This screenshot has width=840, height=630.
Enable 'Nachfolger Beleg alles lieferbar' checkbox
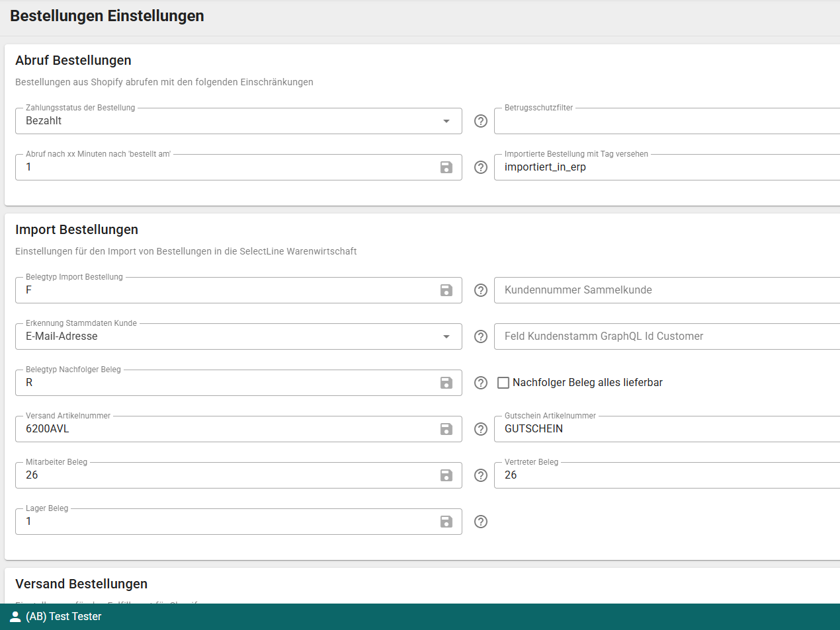503,383
